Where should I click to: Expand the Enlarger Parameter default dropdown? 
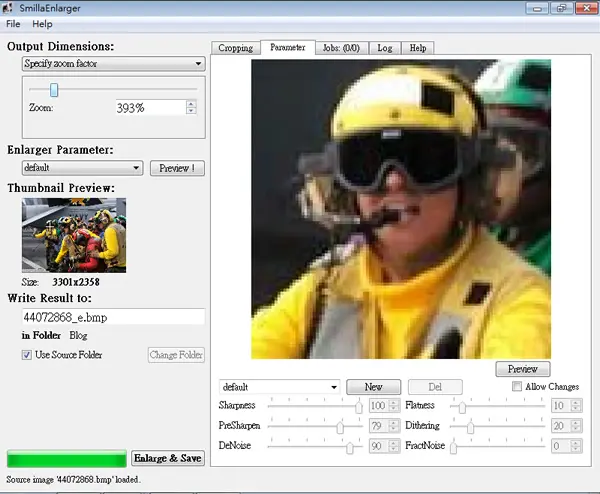83,168
